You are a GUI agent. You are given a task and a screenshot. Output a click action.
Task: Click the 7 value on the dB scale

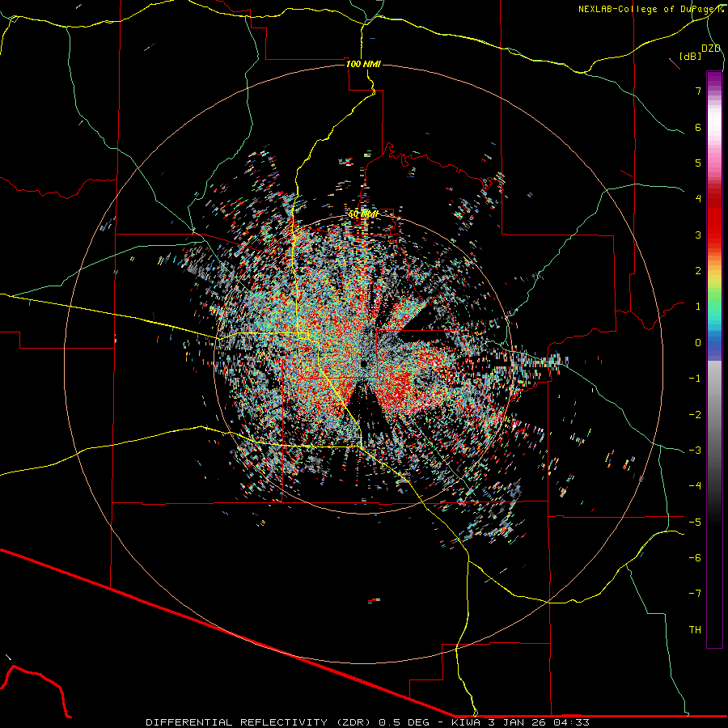[x=698, y=91]
